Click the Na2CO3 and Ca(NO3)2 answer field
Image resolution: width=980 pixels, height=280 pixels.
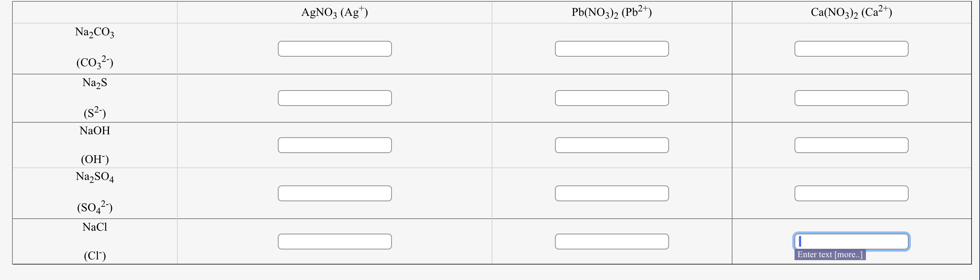pyautogui.click(x=851, y=48)
